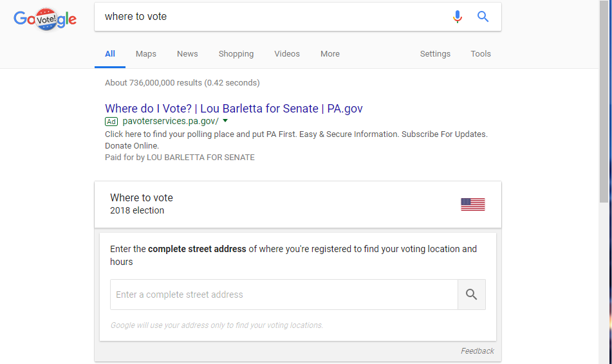
Task: Click the Google Vote logo
Action: coord(45,19)
